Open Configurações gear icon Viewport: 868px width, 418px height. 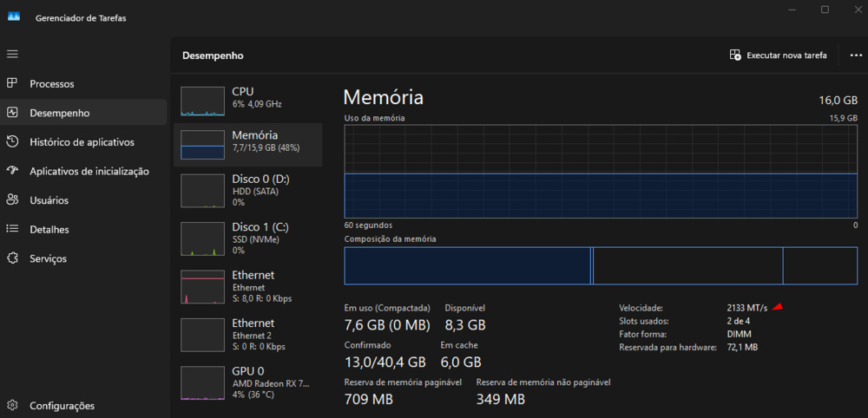12,405
